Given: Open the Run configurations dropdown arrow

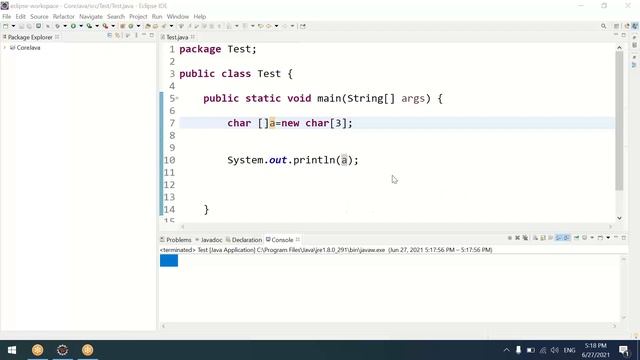Looking at the screenshot, I should [x=81, y=26].
